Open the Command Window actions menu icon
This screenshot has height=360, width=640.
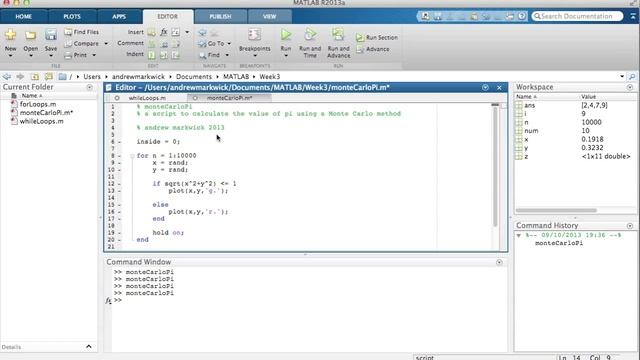click(x=499, y=262)
